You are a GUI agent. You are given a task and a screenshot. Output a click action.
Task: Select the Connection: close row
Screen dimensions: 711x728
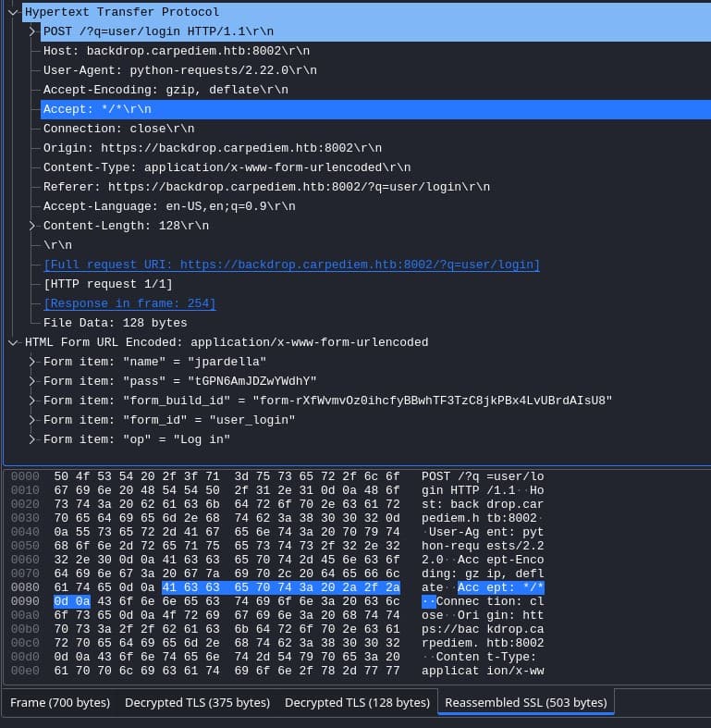[376, 129]
